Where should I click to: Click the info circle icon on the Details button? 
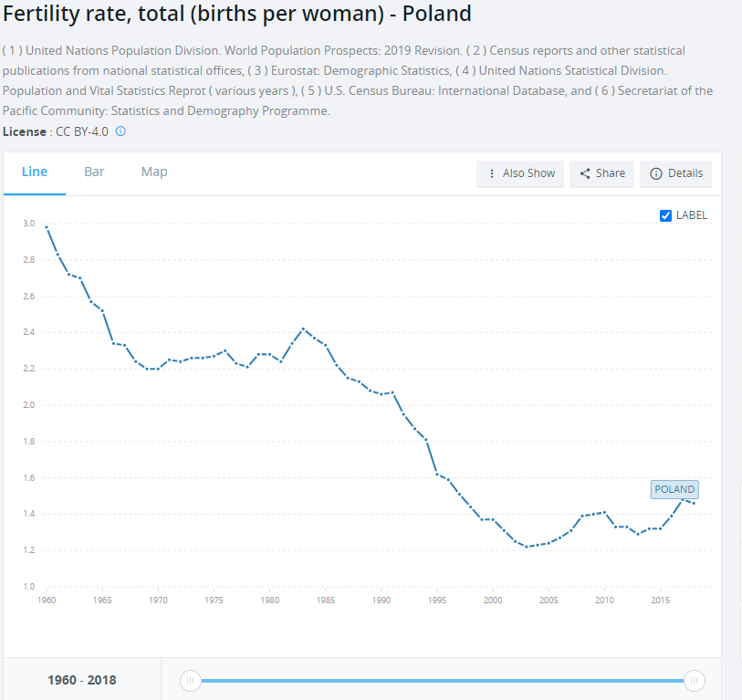click(655, 173)
